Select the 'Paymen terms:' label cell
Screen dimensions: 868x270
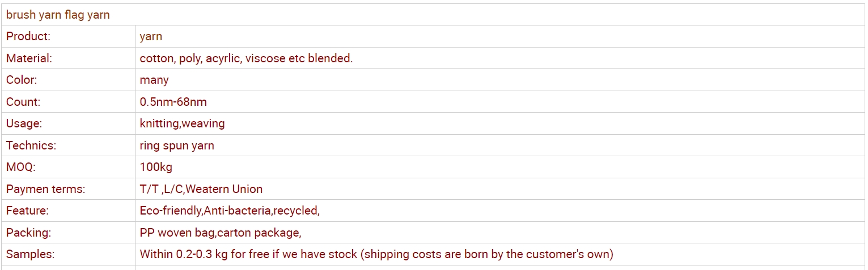(x=45, y=189)
